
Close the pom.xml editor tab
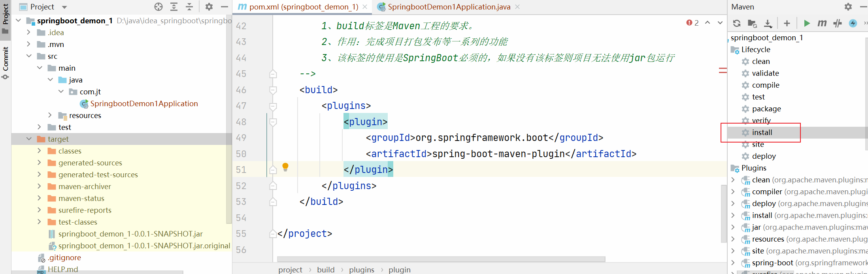[365, 7]
